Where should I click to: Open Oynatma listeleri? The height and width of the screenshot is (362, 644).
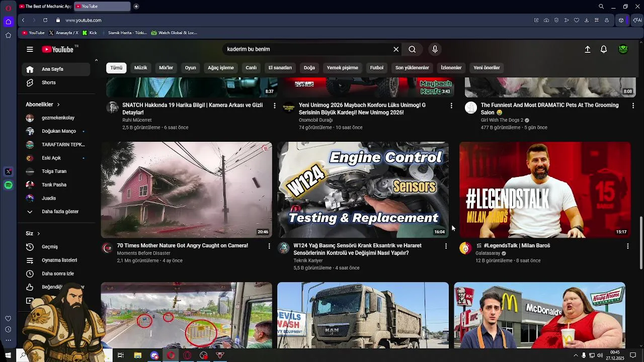[x=56, y=260]
